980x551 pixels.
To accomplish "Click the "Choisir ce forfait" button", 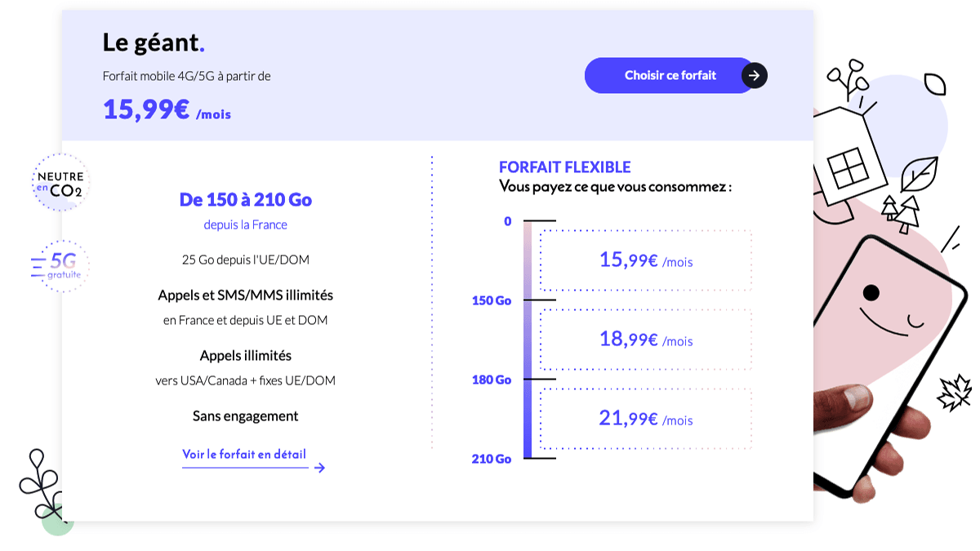I will pyautogui.click(x=670, y=75).
